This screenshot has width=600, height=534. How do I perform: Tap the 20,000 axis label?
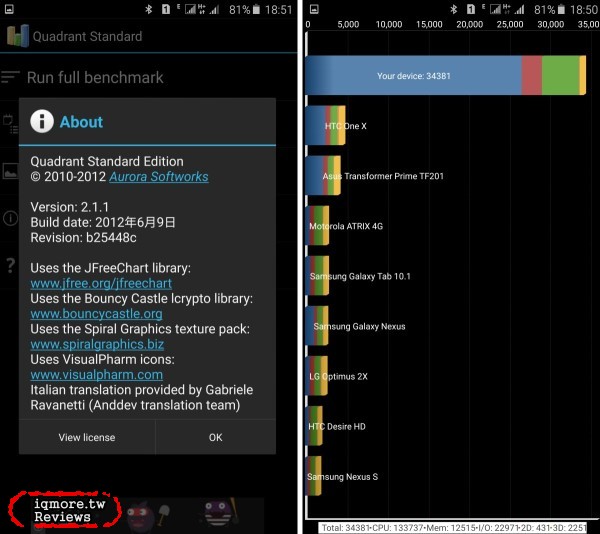[470, 24]
